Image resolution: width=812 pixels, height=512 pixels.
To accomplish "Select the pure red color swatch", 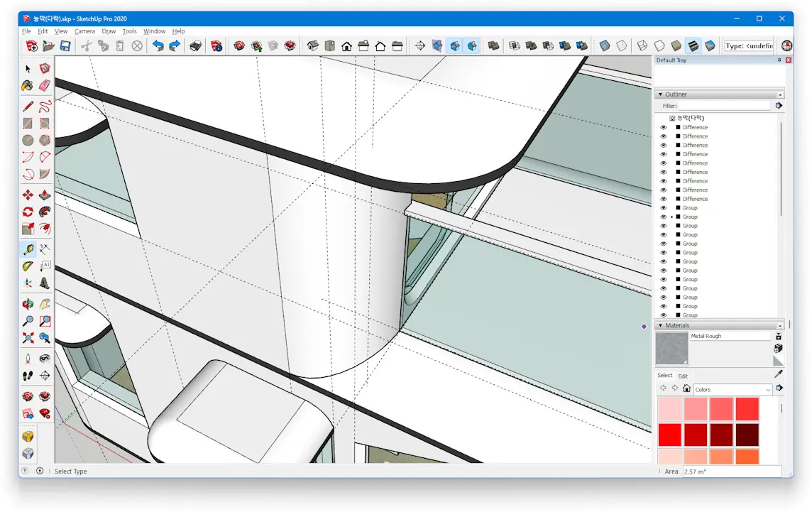I will (x=669, y=435).
